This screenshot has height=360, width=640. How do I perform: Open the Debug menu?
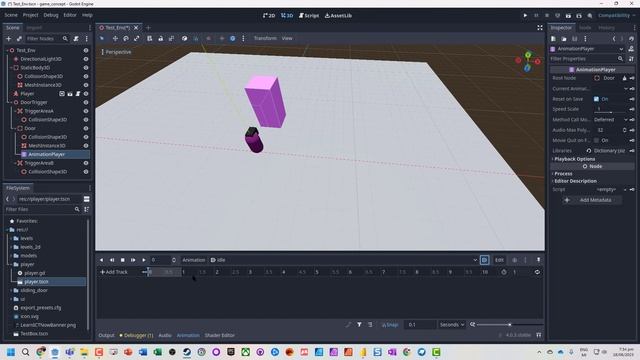(51, 15)
